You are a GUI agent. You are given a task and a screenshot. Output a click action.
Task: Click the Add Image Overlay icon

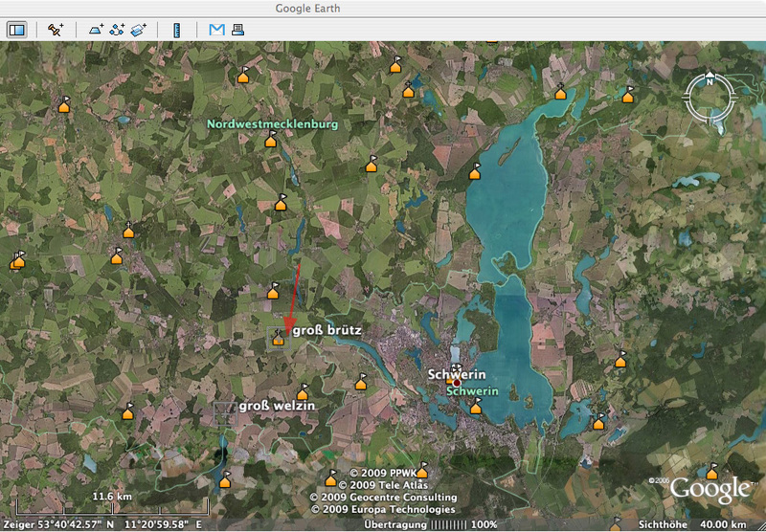pyautogui.click(x=140, y=30)
